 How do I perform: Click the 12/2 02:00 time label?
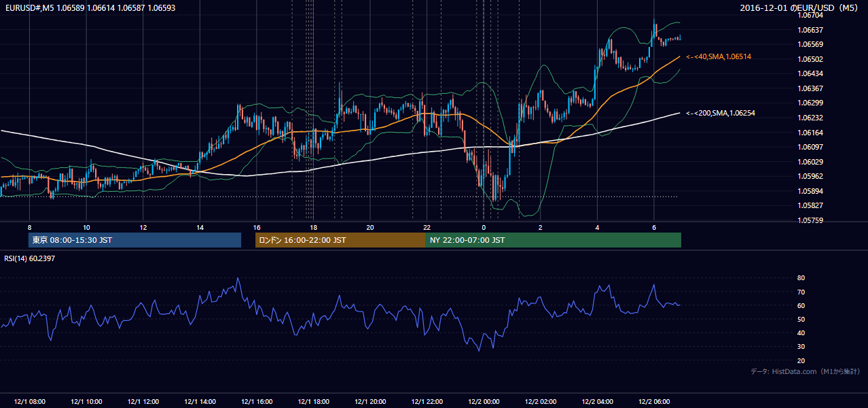541,402
